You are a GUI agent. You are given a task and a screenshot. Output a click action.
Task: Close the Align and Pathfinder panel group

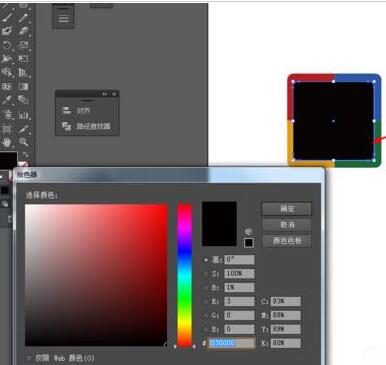click(114, 94)
